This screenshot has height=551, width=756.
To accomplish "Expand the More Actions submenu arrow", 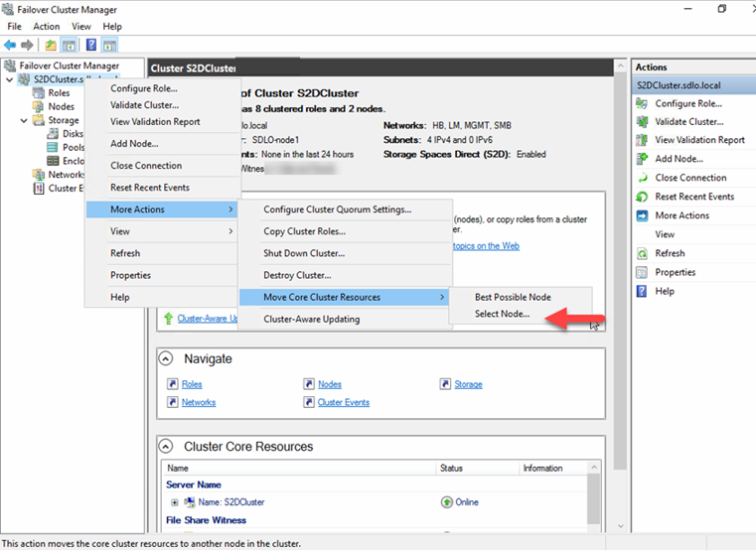I will click(230, 209).
